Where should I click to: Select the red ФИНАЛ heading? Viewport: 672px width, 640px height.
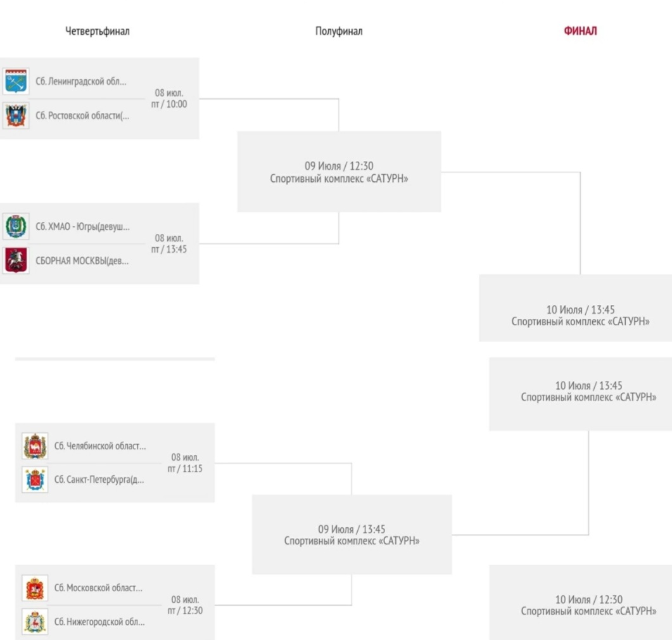[x=580, y=31]
